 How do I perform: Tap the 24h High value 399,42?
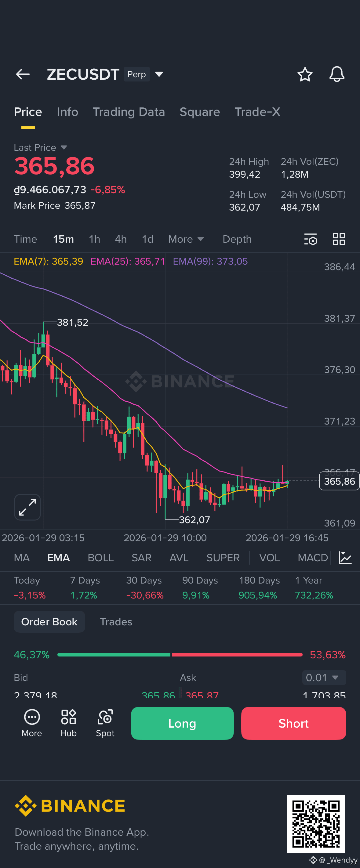(245, 175)
